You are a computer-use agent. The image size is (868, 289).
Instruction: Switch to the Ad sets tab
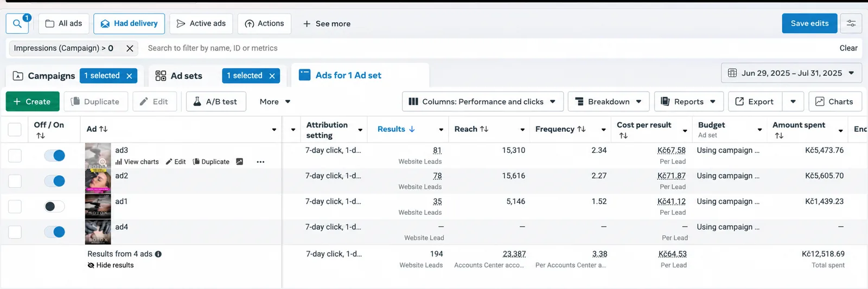[x=179, y=76]
